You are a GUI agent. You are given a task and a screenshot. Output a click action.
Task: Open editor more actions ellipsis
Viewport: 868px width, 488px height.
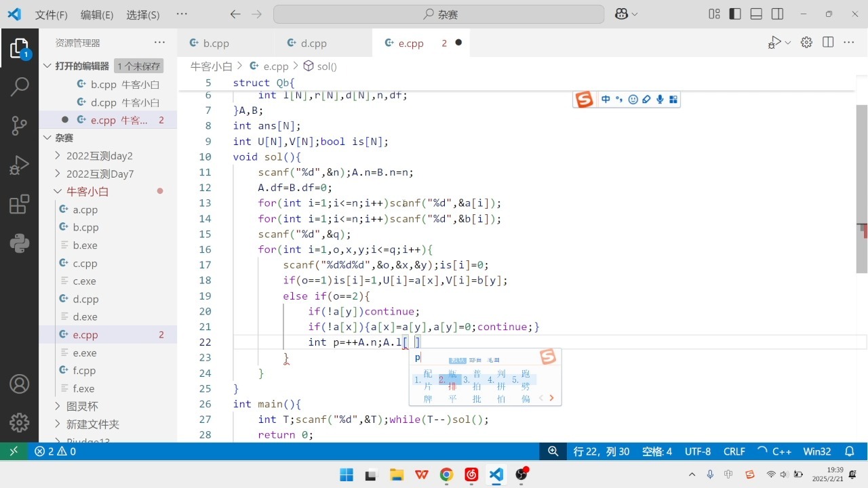[849, 43]
